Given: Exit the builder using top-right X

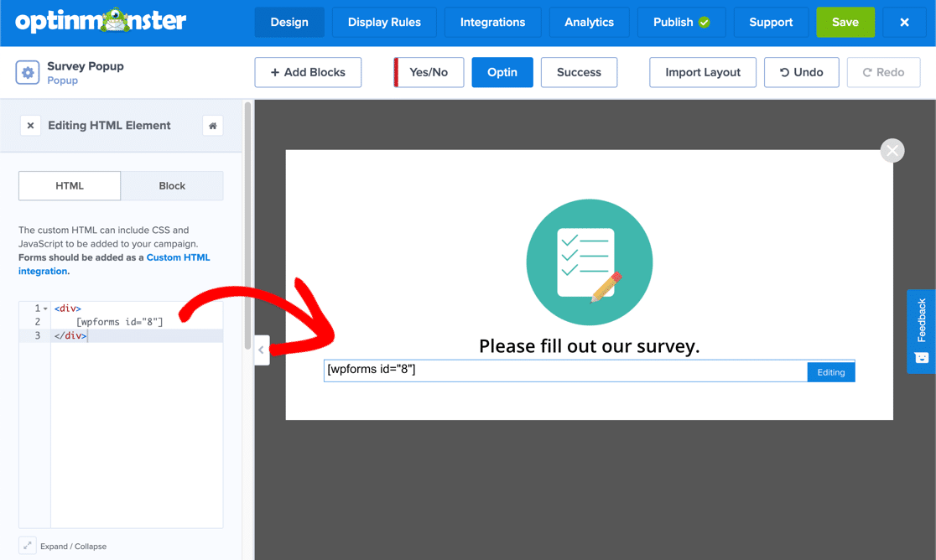Looking at the screenshot, I should [x=904, y=22].
